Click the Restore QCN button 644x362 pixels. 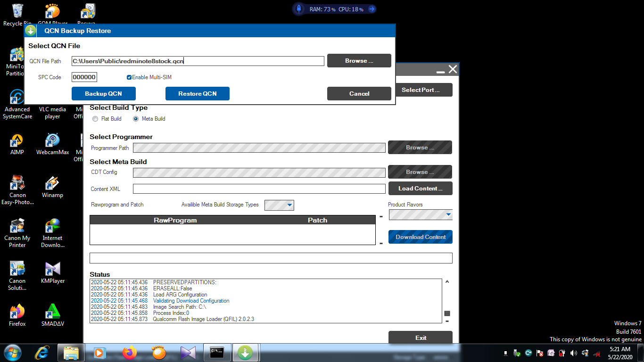click(198, 93)
